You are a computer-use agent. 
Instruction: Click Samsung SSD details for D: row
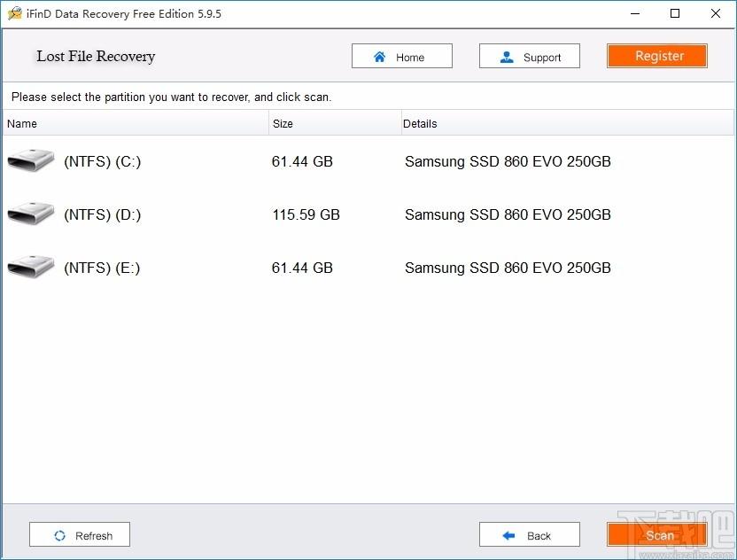508,214
